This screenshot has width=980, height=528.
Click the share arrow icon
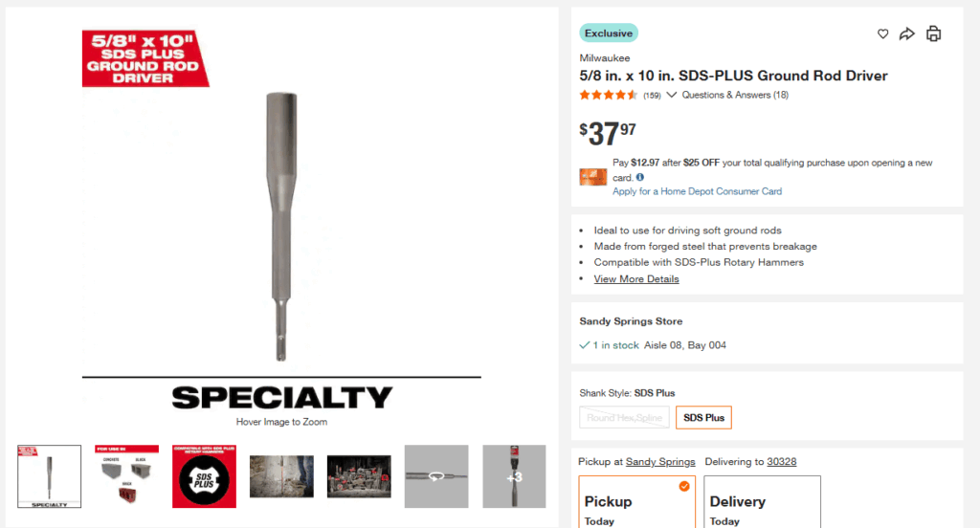(906, 34)
